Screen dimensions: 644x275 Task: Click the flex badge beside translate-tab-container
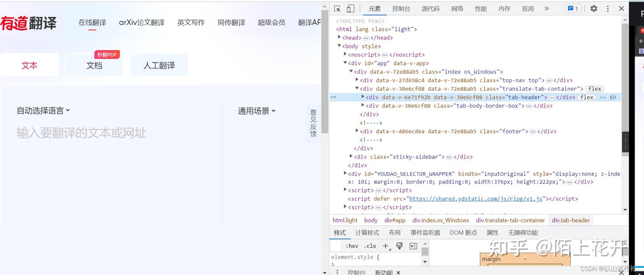[595, 89]
